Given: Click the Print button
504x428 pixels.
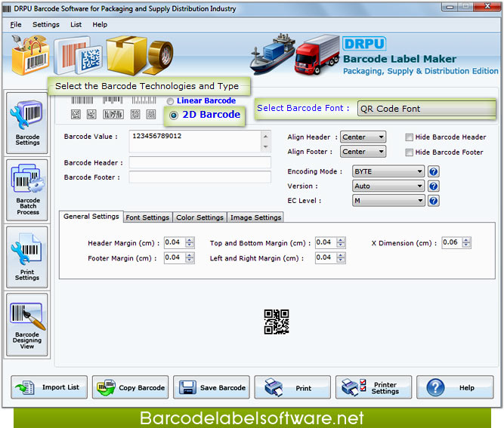Looking at the screenshot, I should click(292, 387).
